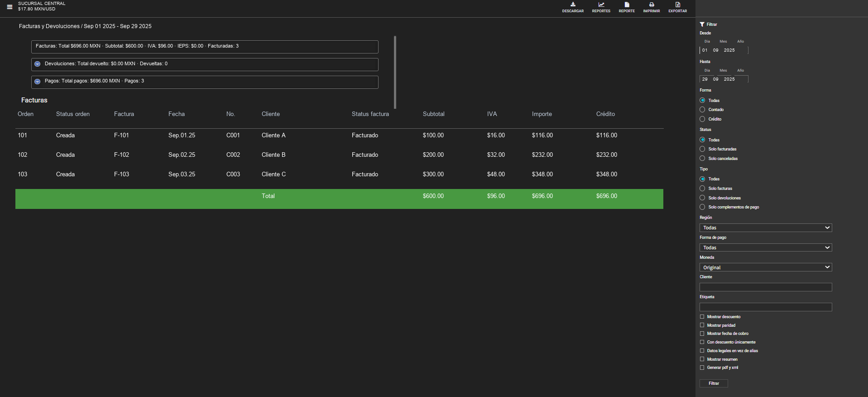Choose Solo canceladas status
The height and width of the screenshot is (397, 868).
click(702, 159)
